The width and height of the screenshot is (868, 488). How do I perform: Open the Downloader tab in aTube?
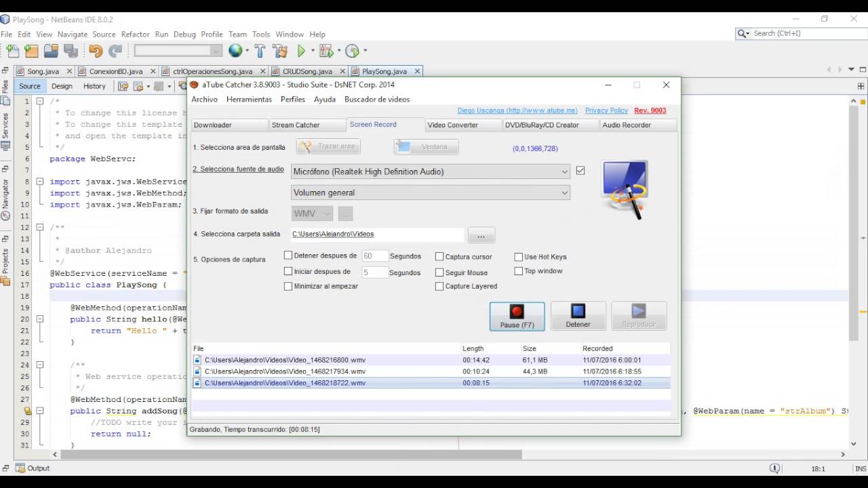coord(229,125)
